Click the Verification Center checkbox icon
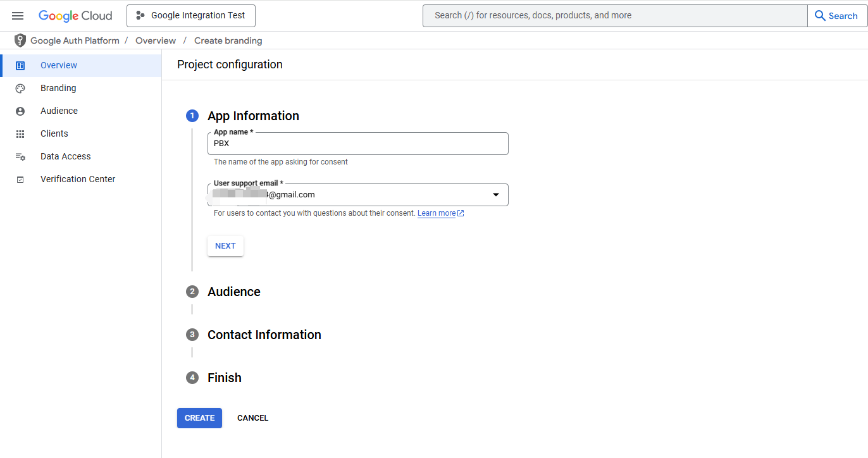This screenshot has width=868, height=458. coord(20,180)
